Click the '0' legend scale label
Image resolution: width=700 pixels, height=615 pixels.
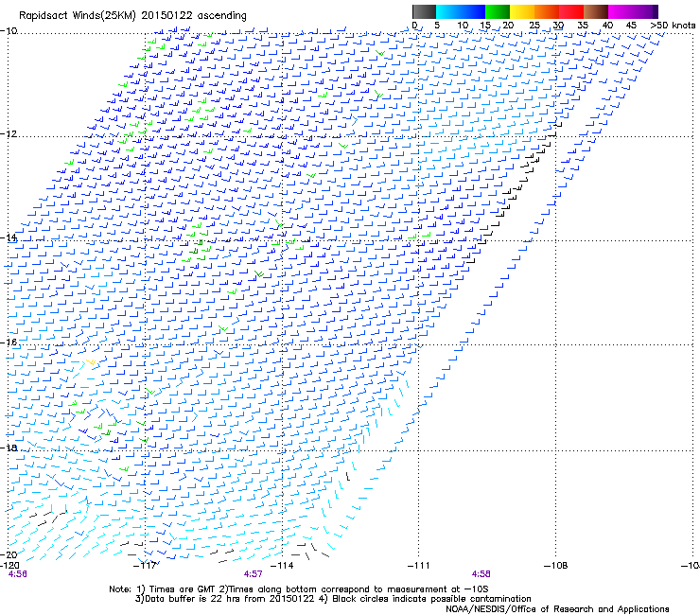click(414, 26)
